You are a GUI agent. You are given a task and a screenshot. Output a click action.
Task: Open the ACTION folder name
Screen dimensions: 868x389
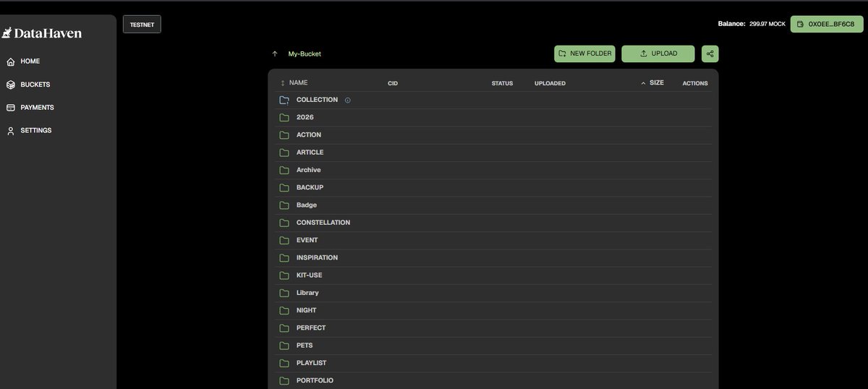coord(309,135)
